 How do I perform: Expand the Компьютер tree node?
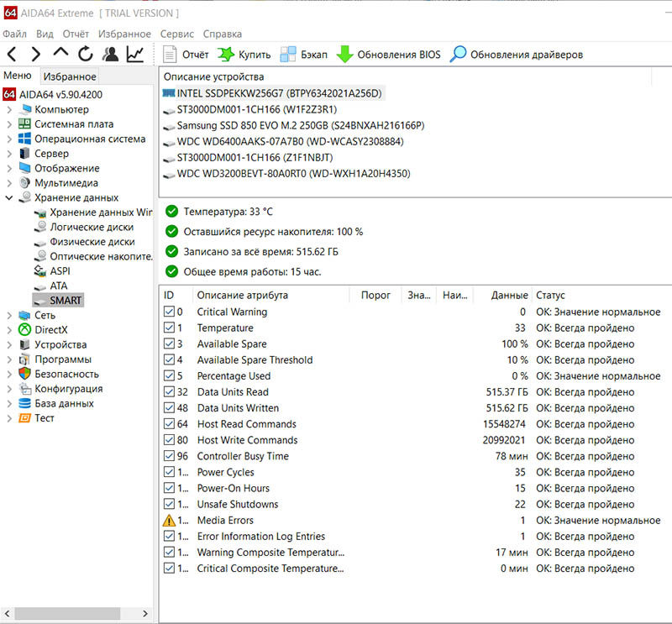pos(9,110)
